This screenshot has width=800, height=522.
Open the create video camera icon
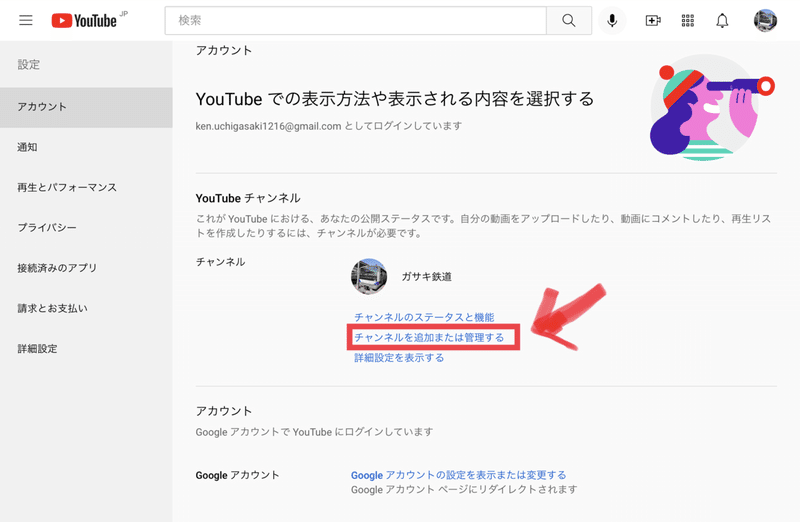click(653, 20)
